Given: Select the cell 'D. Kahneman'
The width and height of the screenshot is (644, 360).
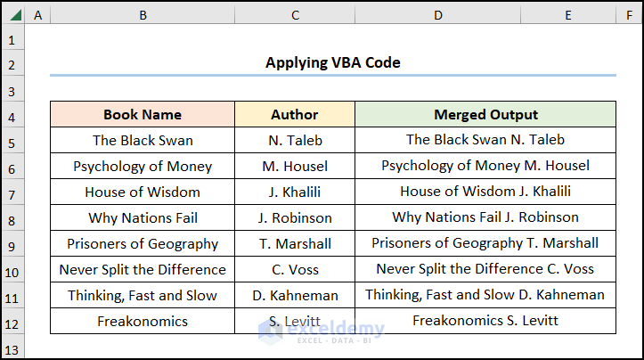Looking at the screenshot, I should coord(295,296).
